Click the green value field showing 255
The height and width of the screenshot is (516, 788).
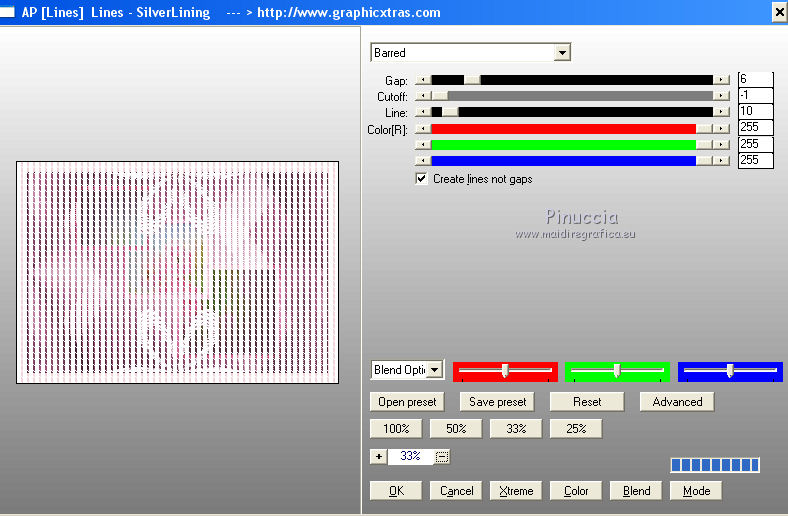pyautogui.click(x=755, y=144)
